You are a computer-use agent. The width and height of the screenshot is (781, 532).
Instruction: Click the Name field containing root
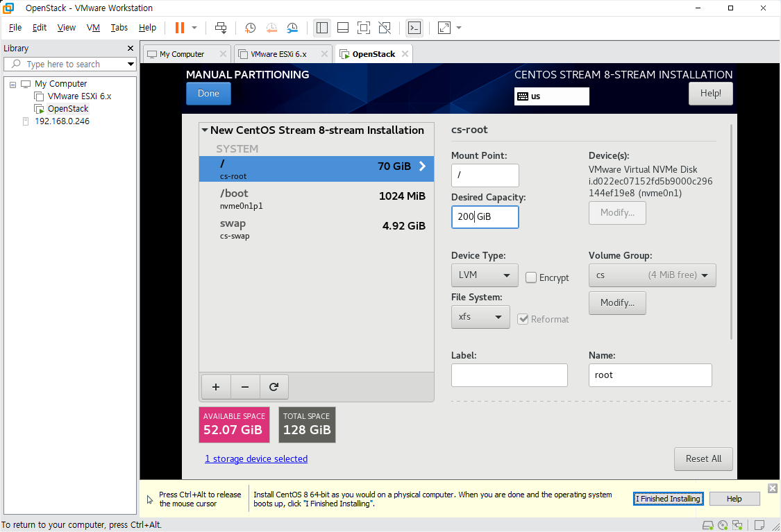pyautogui.click(x=650, y=375)
